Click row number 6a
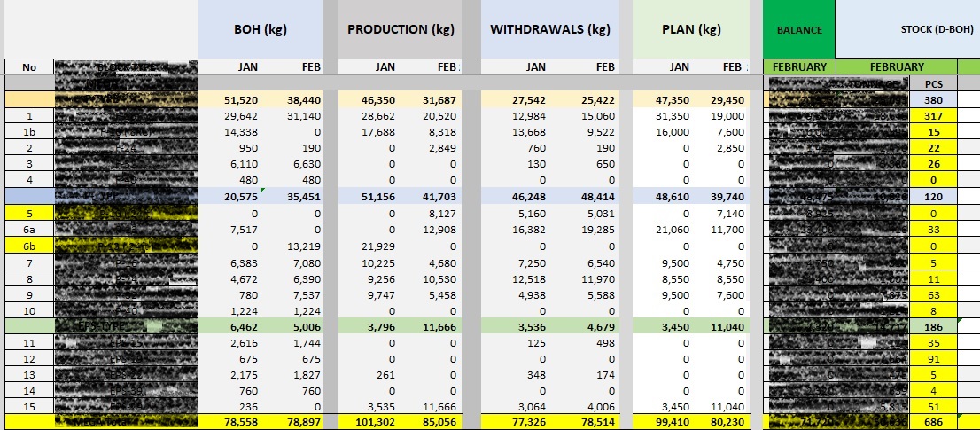Image resolution: width=980 pixels, height=430 pixels. (x=29, y=230)
